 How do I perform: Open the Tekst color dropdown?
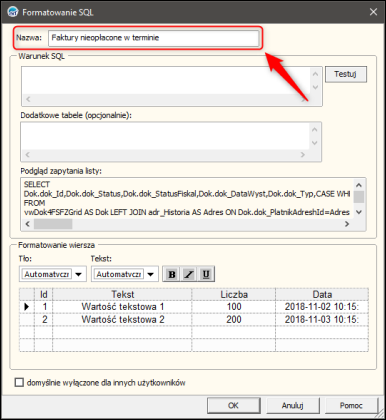(x=151, y=274)
